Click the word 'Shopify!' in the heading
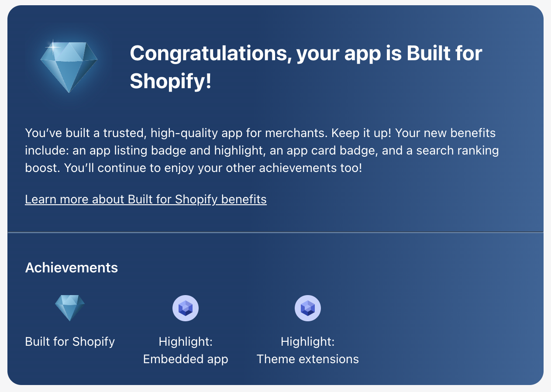The width and height of the screenshot is (551, 392). [x=171, y=81]
